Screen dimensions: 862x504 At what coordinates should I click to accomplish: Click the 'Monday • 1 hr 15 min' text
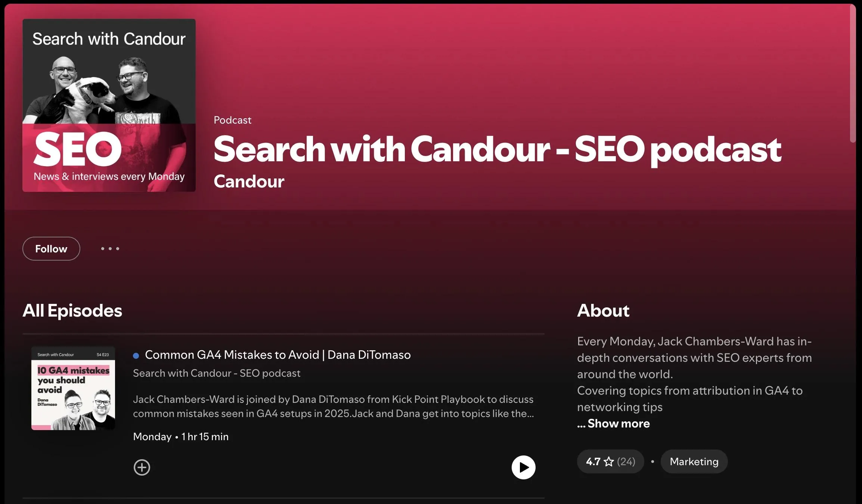(181, 436)
